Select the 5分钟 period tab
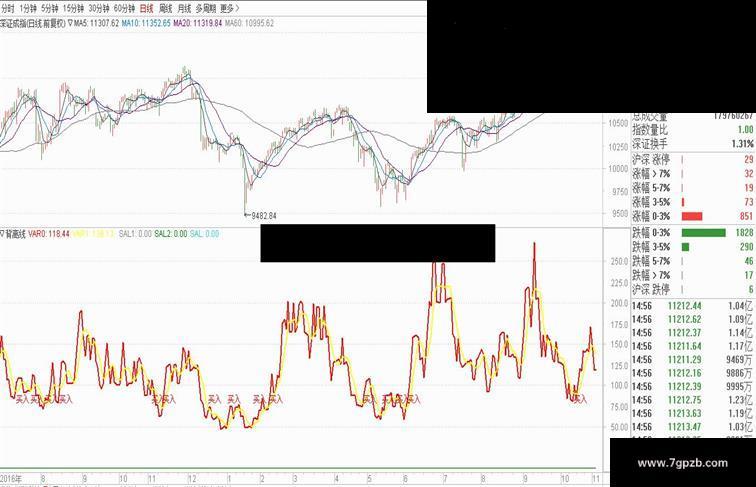Screen dimensions: 756x487 tap(50, 9)
